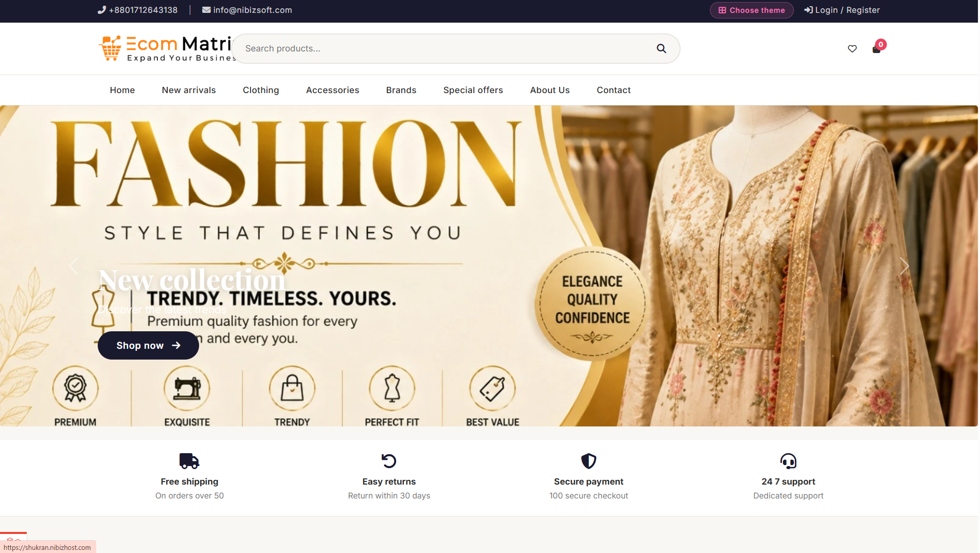The height and width of the screenshot is (553, 980).
Task: Open the Special offers menu item
Action: (473, 90)
